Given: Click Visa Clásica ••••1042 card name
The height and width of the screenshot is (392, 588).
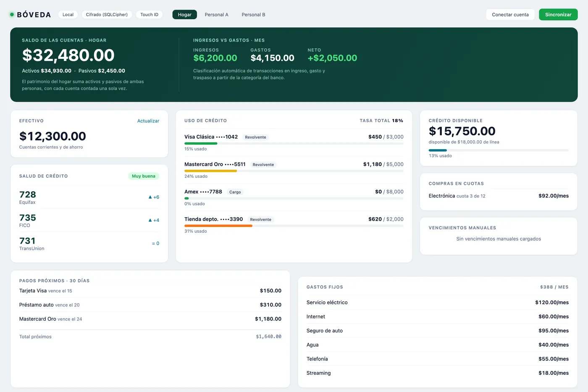Looking at the screenshot, I should pos(211,137).
